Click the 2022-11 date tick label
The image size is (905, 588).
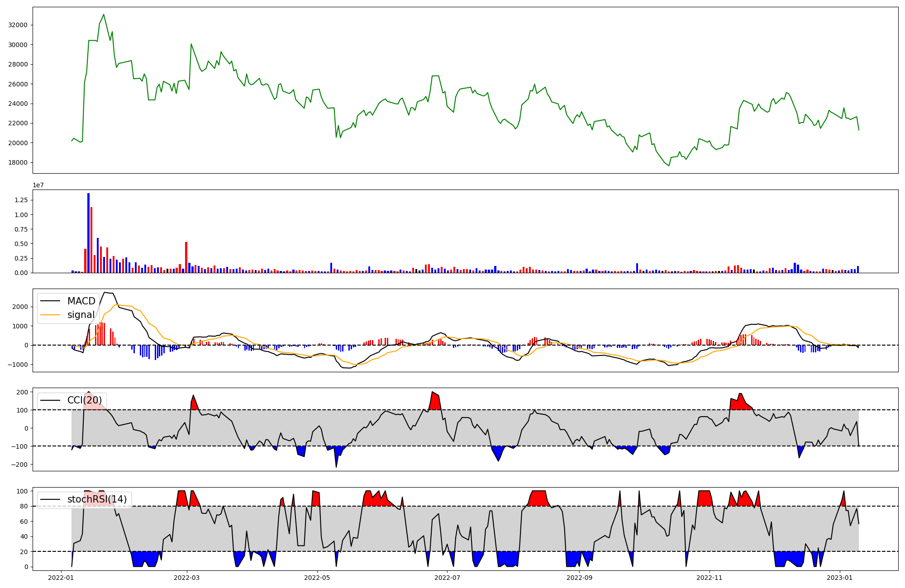pyautogui.click(x=709, y=578)
